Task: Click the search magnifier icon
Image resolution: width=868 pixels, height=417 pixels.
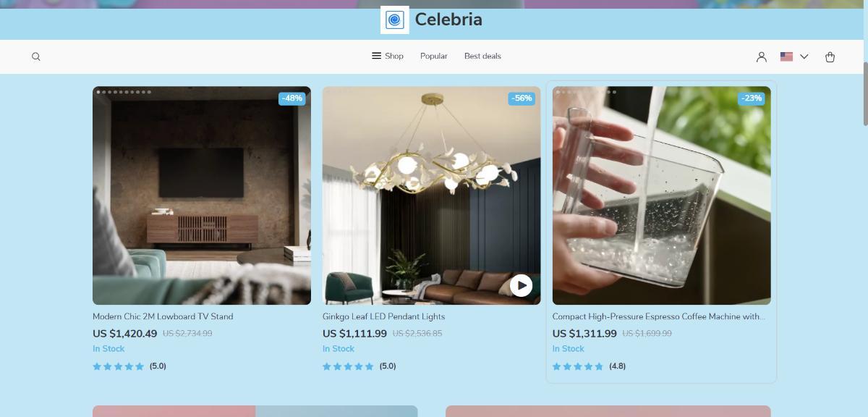Action: pos(36,56)
